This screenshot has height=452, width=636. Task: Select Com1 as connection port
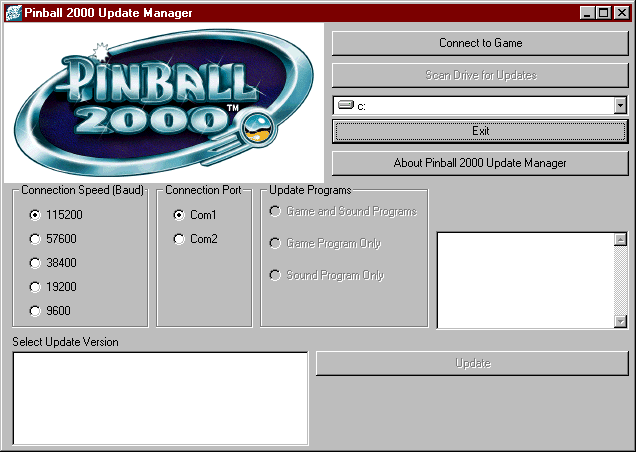point(180,215)
